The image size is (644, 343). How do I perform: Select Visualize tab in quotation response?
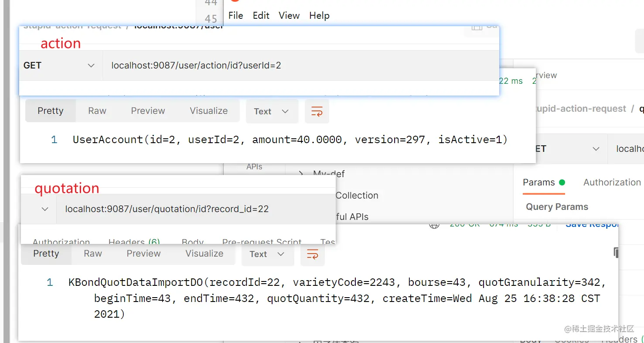(204, 254)
